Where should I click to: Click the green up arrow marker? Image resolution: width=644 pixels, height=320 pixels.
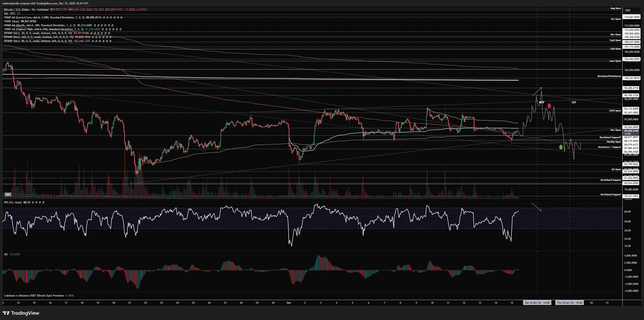(x=561, y=147)
